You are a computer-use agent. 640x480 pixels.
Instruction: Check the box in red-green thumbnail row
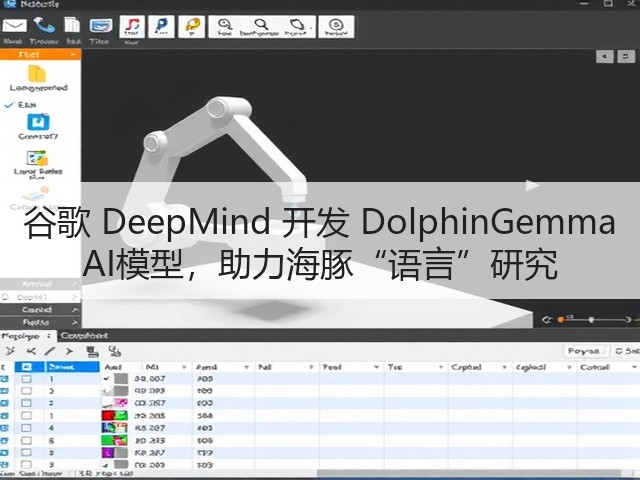tap(27, 416)
